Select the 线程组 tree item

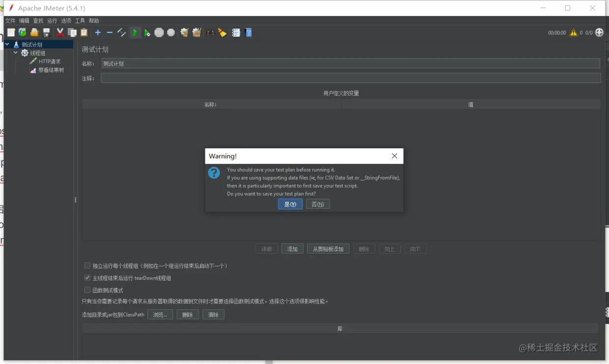click(x=38, y=53)
